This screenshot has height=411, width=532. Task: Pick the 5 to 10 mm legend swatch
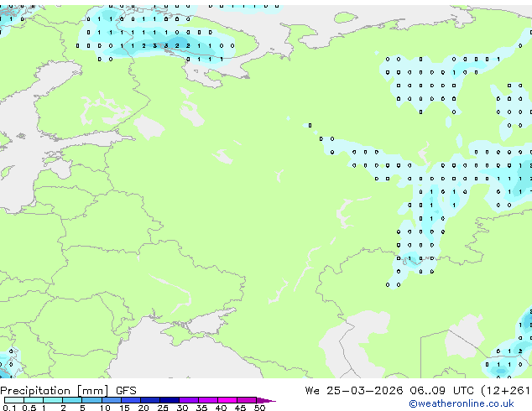click(x=91, y=400)
